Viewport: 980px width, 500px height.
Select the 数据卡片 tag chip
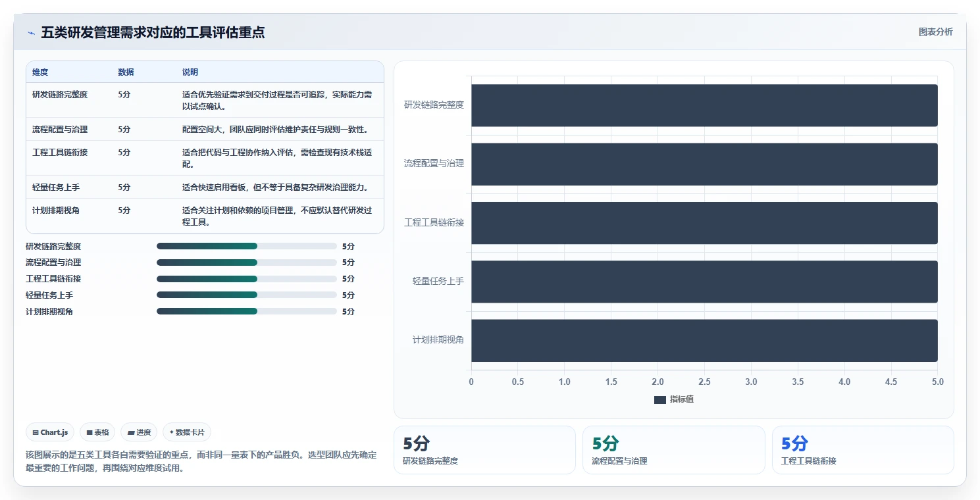[x=187, y=432]
